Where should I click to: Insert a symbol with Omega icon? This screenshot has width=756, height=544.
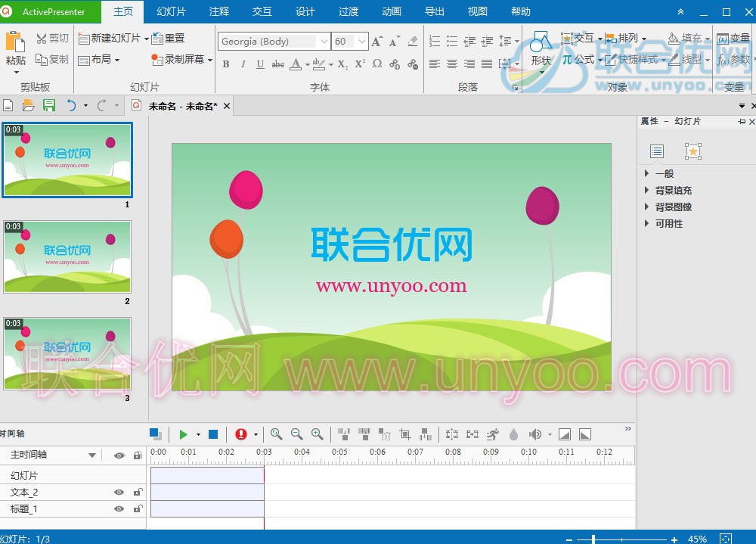(377, 64)
